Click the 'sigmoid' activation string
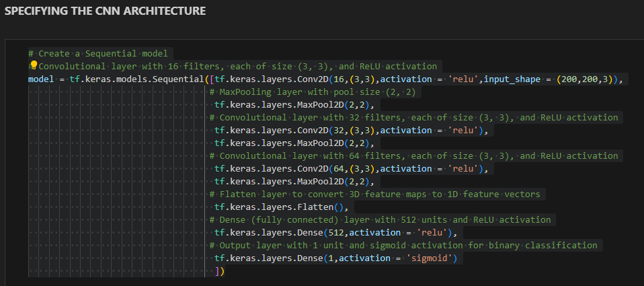Screen dimensions: 644x286 pos(431,258)
